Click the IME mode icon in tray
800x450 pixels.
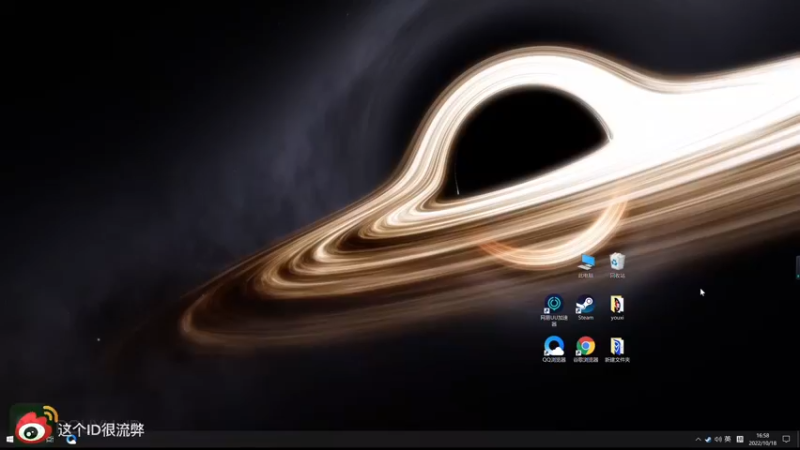(x=740, y=439)
